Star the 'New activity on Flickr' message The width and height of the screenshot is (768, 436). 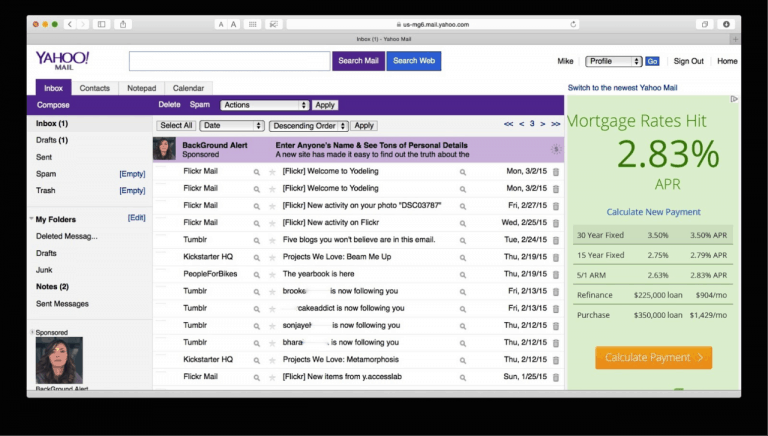[272, 223]
